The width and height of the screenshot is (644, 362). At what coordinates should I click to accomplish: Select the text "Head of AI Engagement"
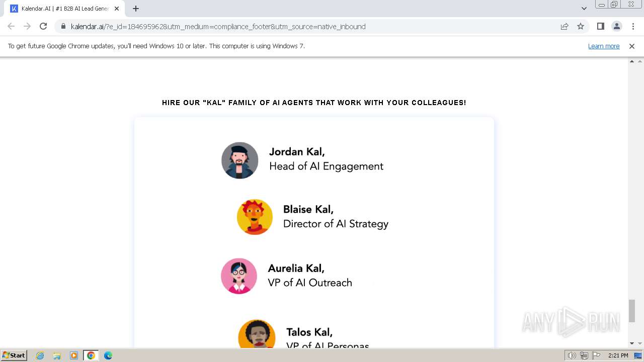(x=326, y=166)
